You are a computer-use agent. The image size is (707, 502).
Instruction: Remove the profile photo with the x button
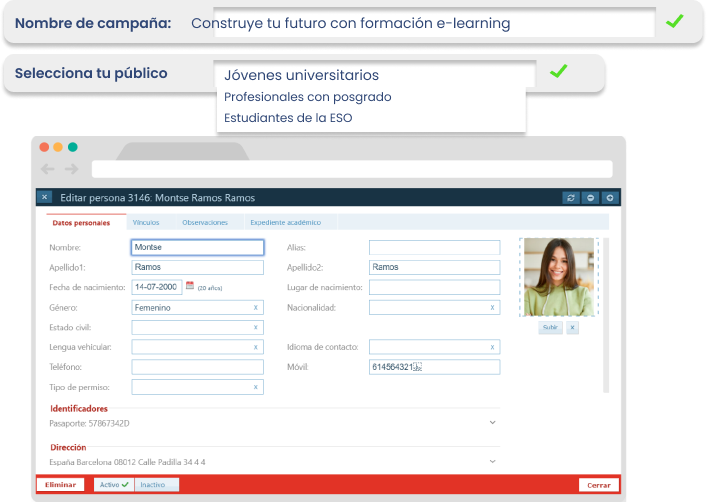pyautogui.click(x=572, y=327)
